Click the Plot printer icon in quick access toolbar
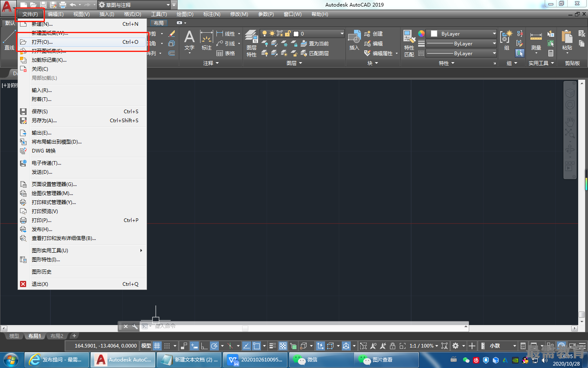The width and height of the screenshot is (588, 368). tap(63, 5)
